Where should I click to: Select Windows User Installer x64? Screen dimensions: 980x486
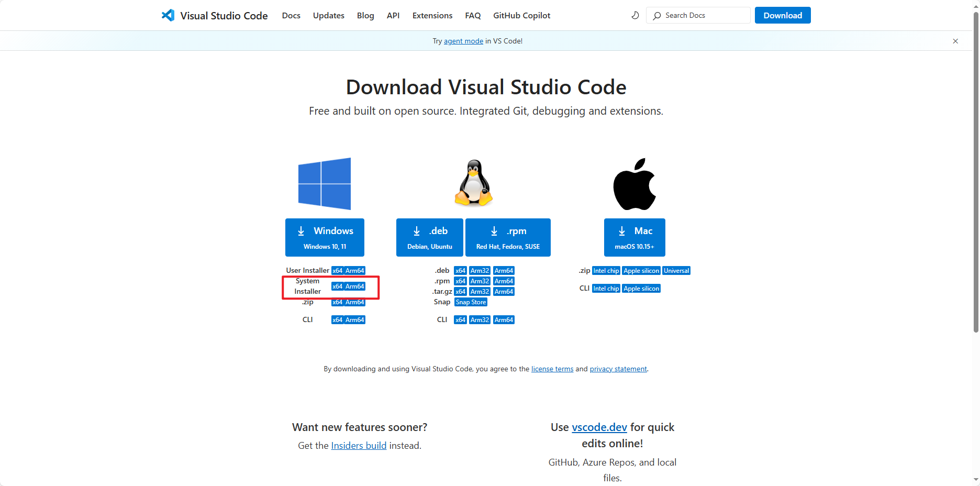pos(338,271)
